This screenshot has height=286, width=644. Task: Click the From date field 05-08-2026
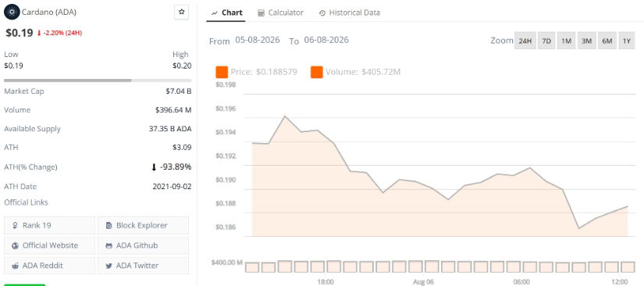258,40
